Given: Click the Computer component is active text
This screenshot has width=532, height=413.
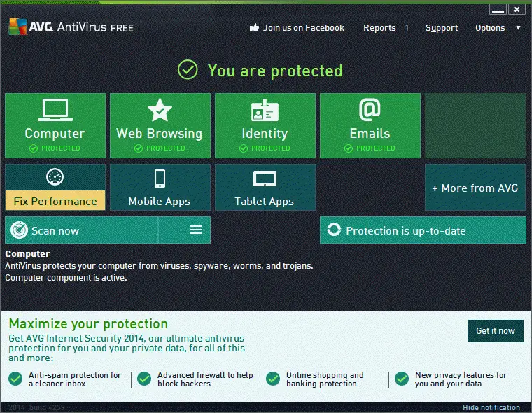Looking at the screenshot, I should [66, 278].
